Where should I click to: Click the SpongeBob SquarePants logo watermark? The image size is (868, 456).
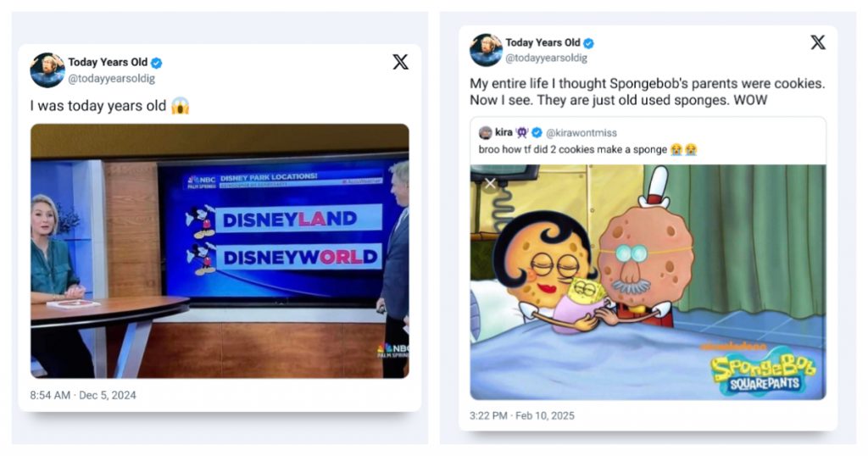point(763,371)
